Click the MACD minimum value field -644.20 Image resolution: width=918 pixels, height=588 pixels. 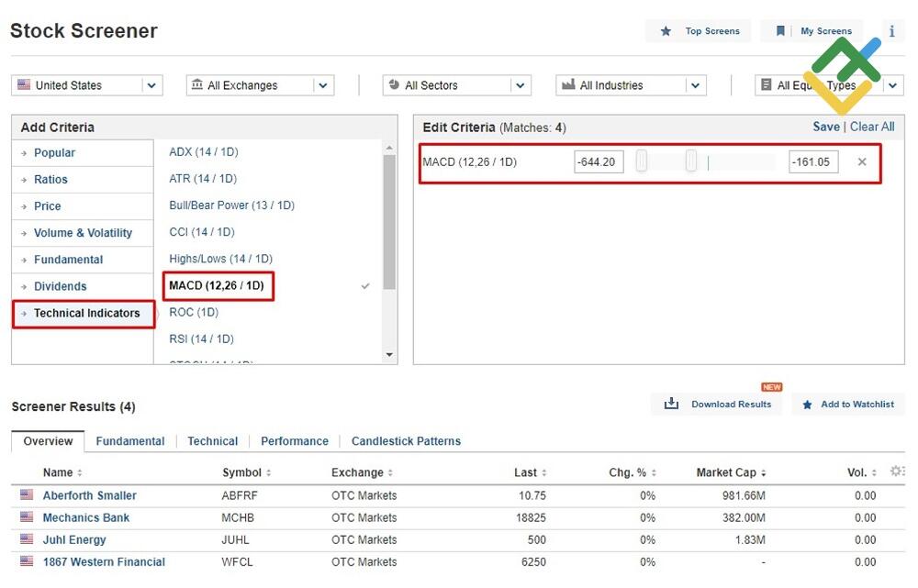[x=598, y=162]
